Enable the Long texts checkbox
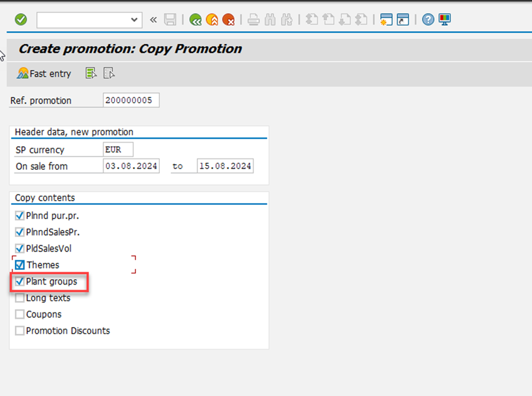The image size is (532, 396). pyautogui.click(x=20, y=298)
